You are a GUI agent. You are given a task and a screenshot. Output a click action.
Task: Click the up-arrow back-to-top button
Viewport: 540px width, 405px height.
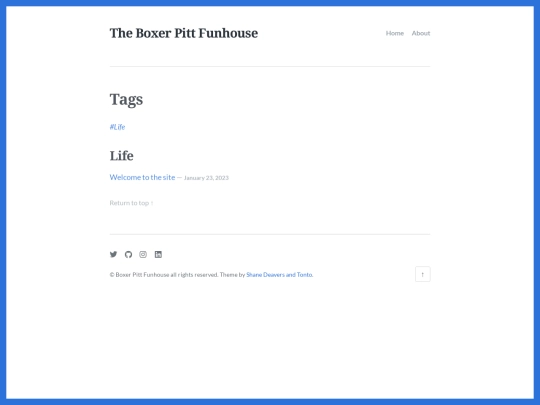(x=423, y=274)
